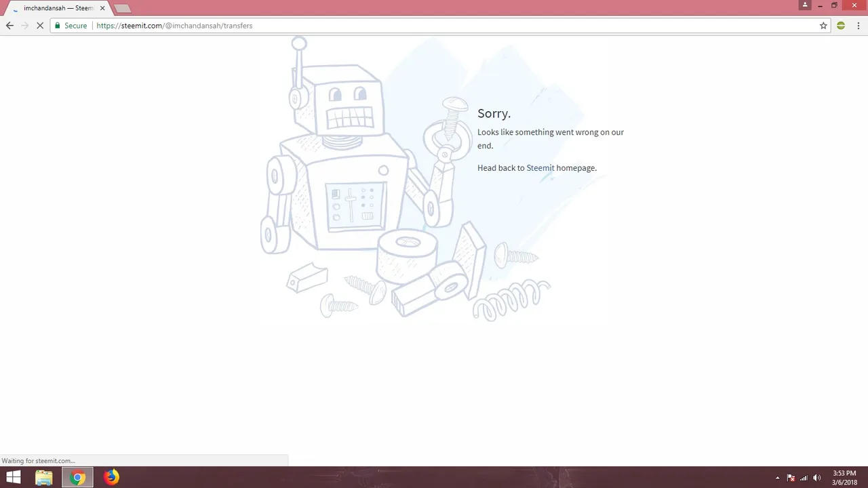Screen dimensions: 868x488
Task: Open Windows Start menu
Action: pyautogui.click(x=14, y=478)
